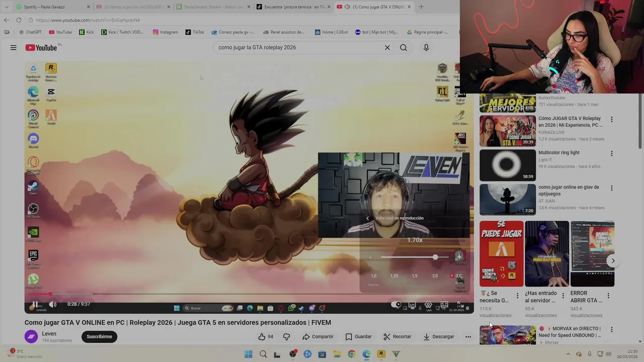Open the tab search dropdown arrow
Image resolution: width=644 pixels, height=362 pixels.
[x=6, y=7]
